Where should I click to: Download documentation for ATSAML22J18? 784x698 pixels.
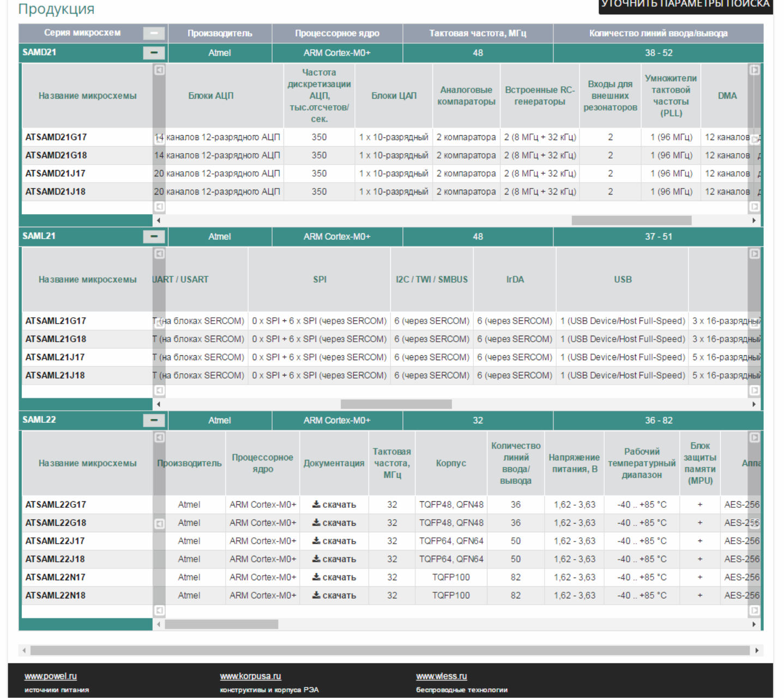click(x=334, y=559)
